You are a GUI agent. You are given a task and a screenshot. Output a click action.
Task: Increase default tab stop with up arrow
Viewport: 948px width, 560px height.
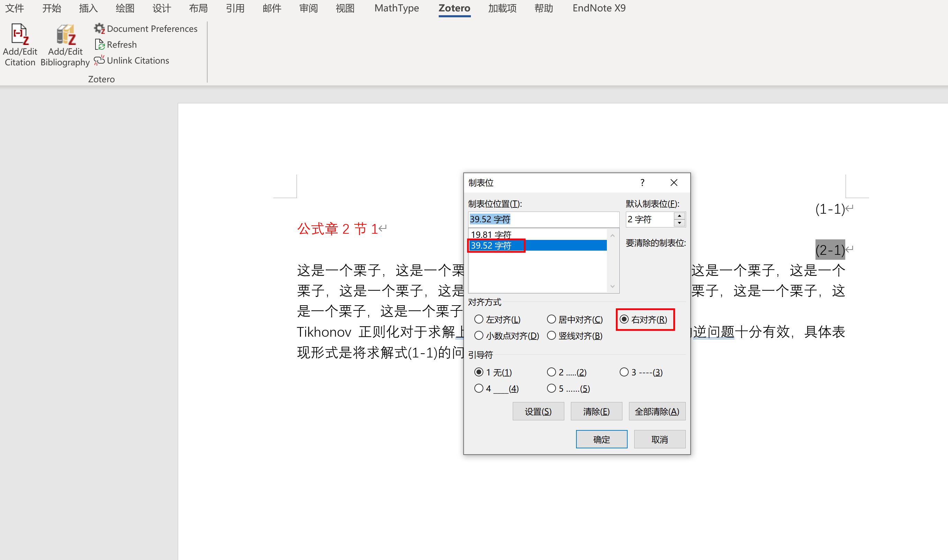coord(680,216)
